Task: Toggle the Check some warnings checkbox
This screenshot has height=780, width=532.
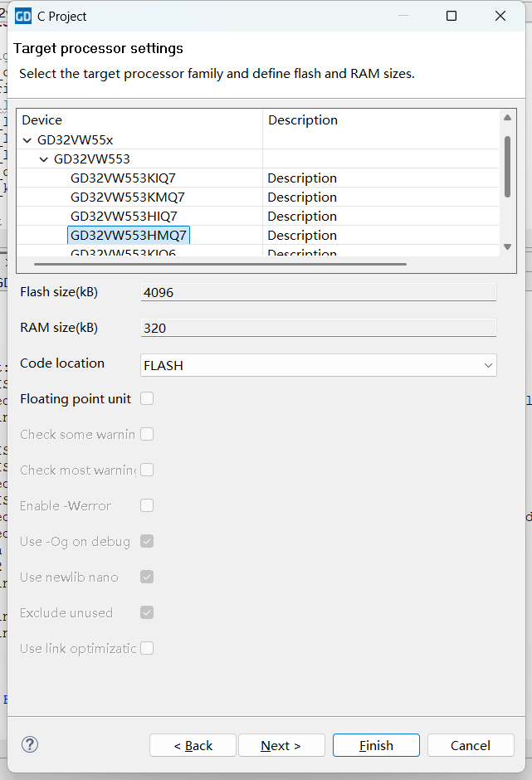Action: click(x=147, y=434)
